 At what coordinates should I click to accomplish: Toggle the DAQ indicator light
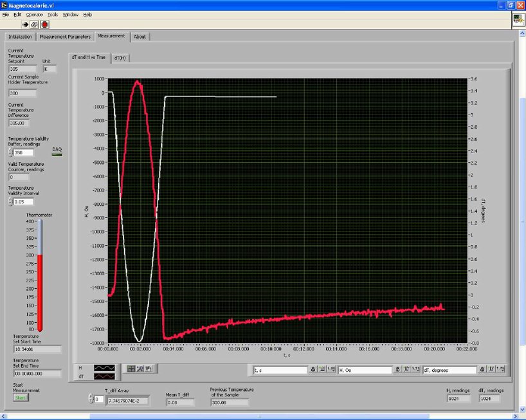pyautogui.click(x=57, y=154)
